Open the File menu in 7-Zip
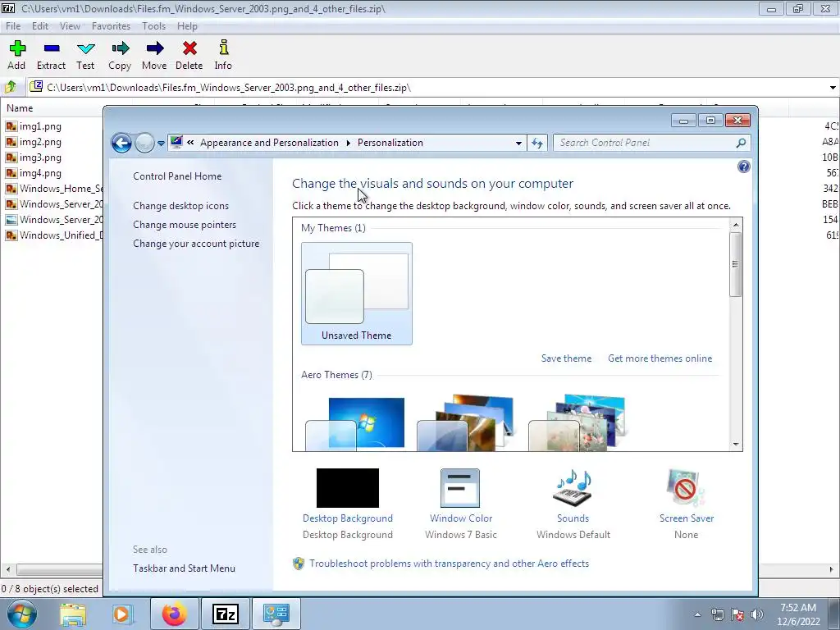Screen dimensions: 840x630 click(x=13, y=25)
